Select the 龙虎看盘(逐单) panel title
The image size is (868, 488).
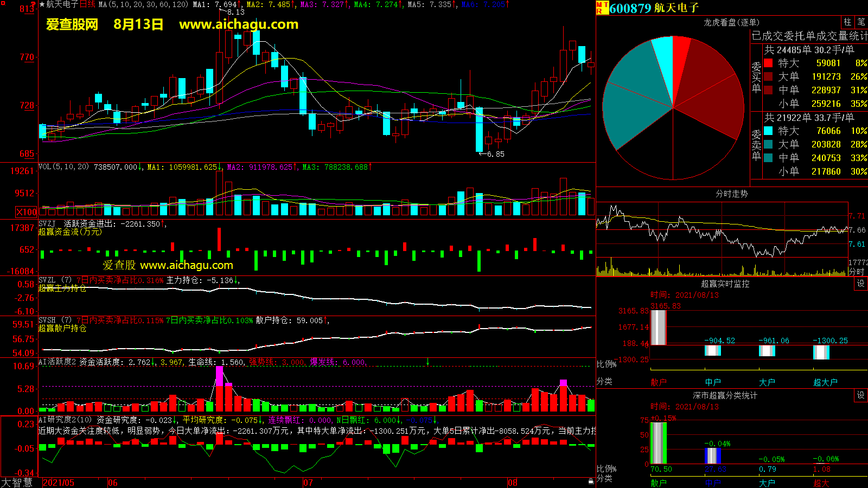click(731, 22)
